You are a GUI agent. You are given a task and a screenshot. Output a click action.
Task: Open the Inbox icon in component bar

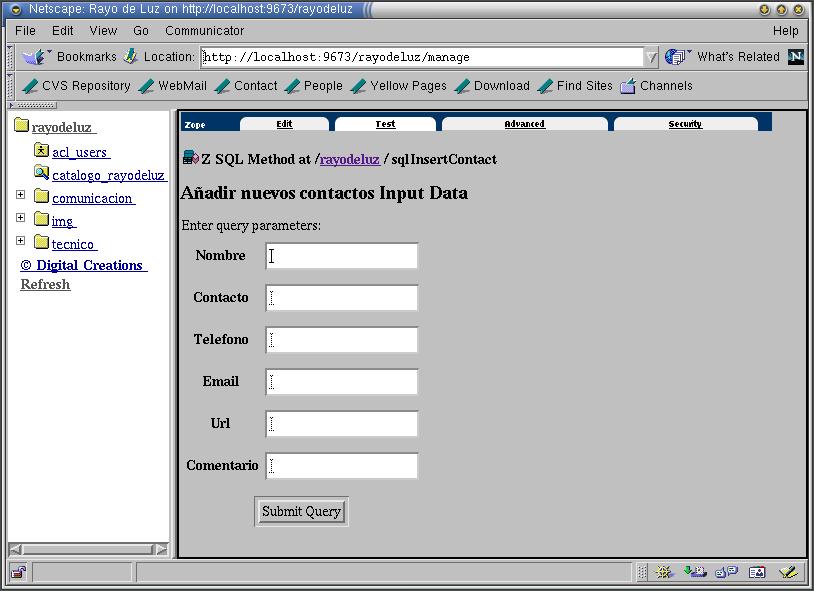pos(695,572)
